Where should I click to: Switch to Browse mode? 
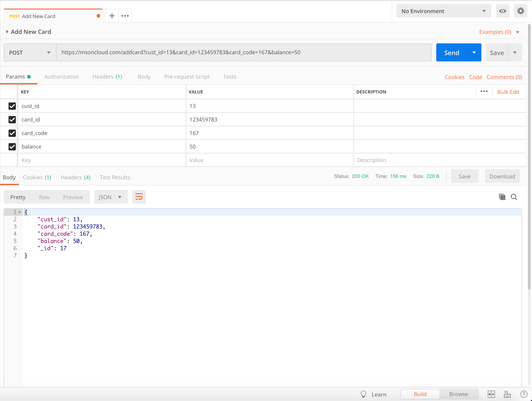[458, 394]
